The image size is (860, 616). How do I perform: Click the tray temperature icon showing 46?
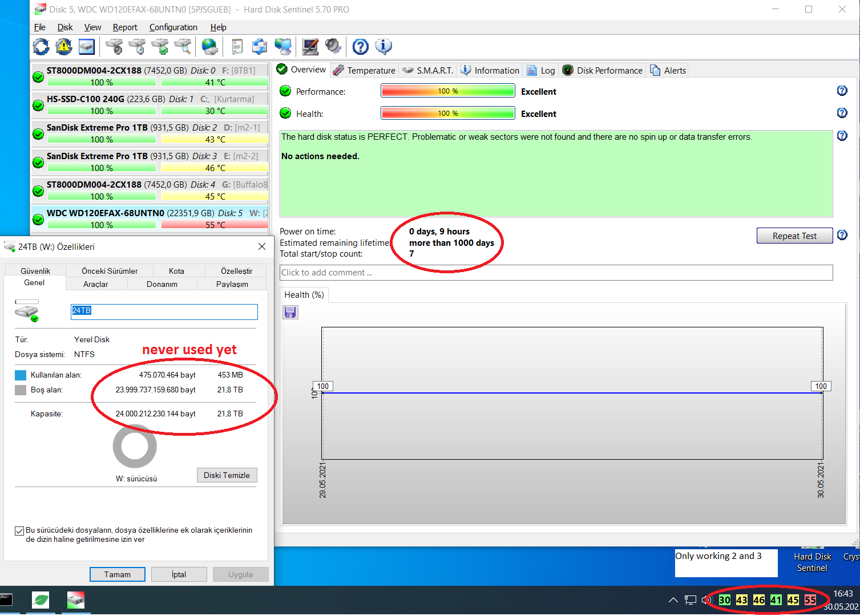(x=759, y=600)
